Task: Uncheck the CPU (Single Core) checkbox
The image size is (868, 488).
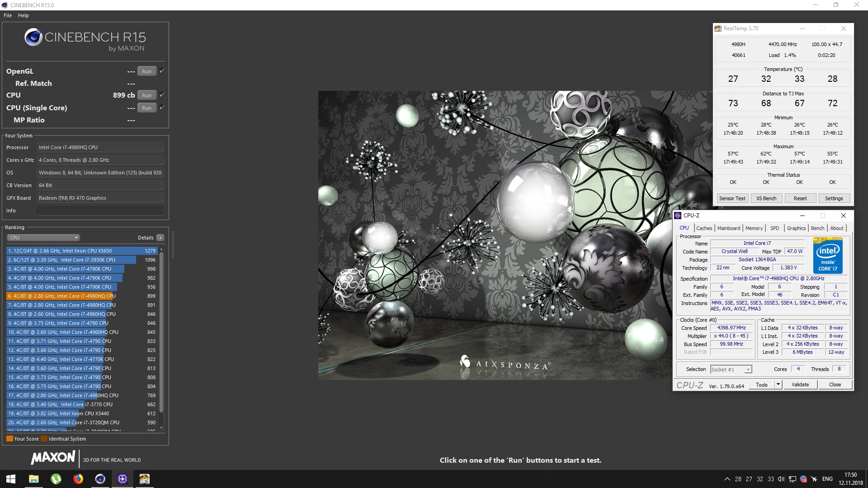Action: click(x=162, y=108)
